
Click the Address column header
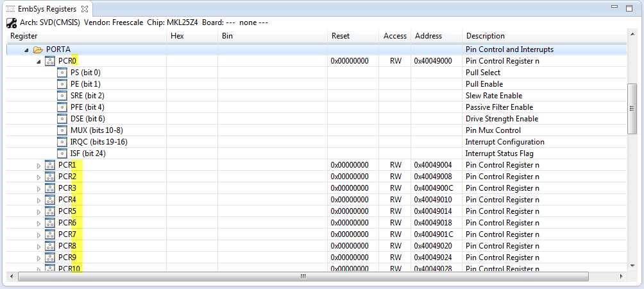(x=428, y=36)
